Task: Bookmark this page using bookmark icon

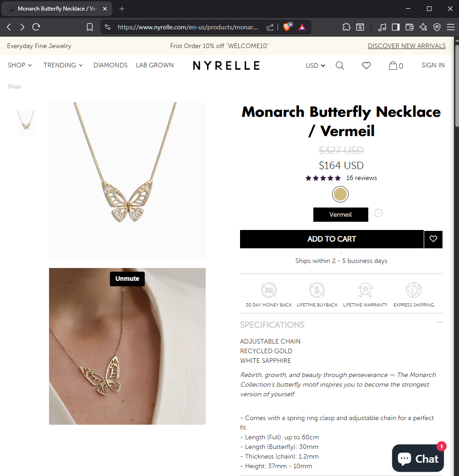Action: 89,27
